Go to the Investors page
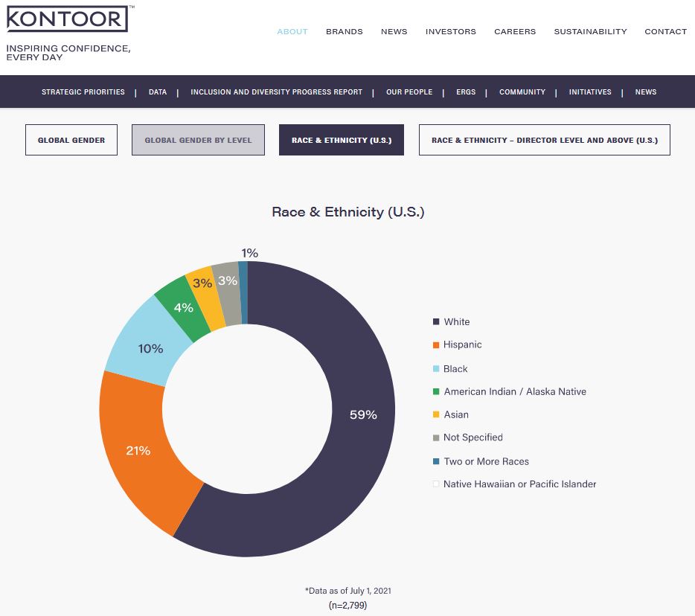Image resolution: width=695 pixels, height=616 pixels. point(450,31)
